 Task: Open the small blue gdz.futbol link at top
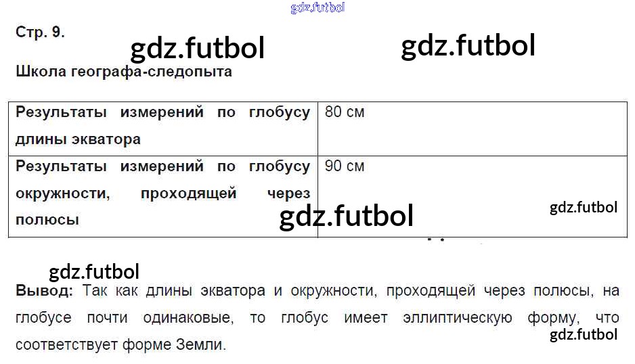click(x=317, y=7)
